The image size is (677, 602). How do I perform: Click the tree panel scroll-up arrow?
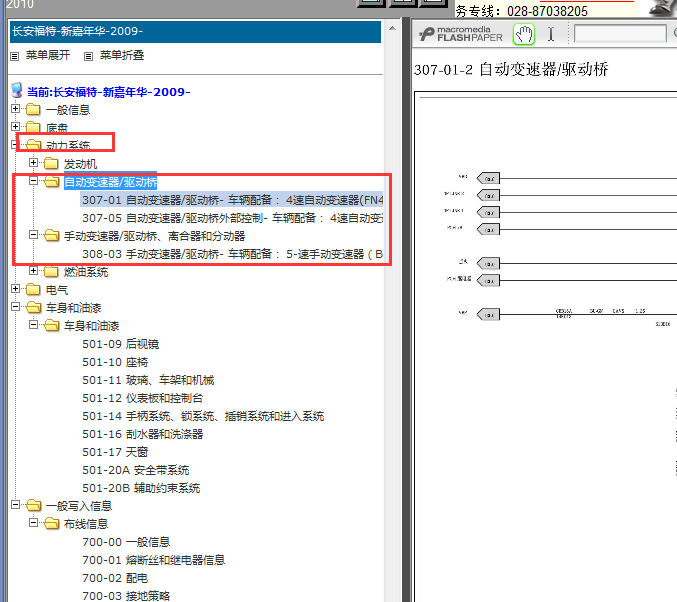[x=392, y=29]
